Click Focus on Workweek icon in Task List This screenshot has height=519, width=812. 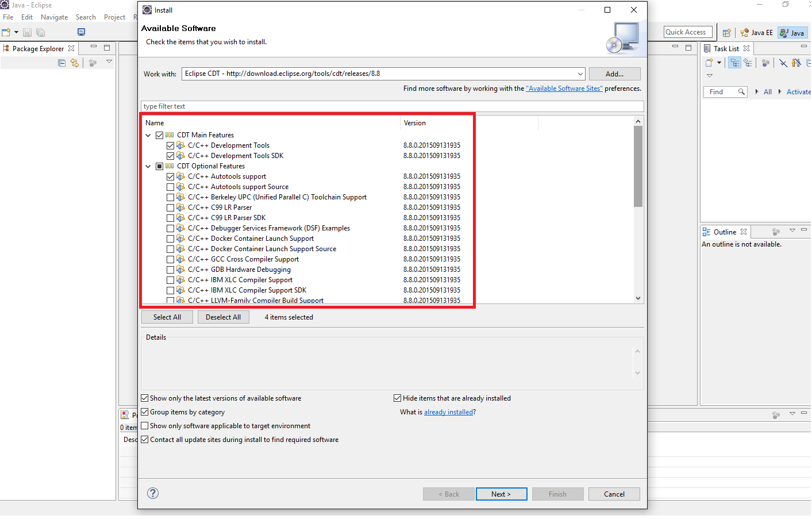(765, 63)
